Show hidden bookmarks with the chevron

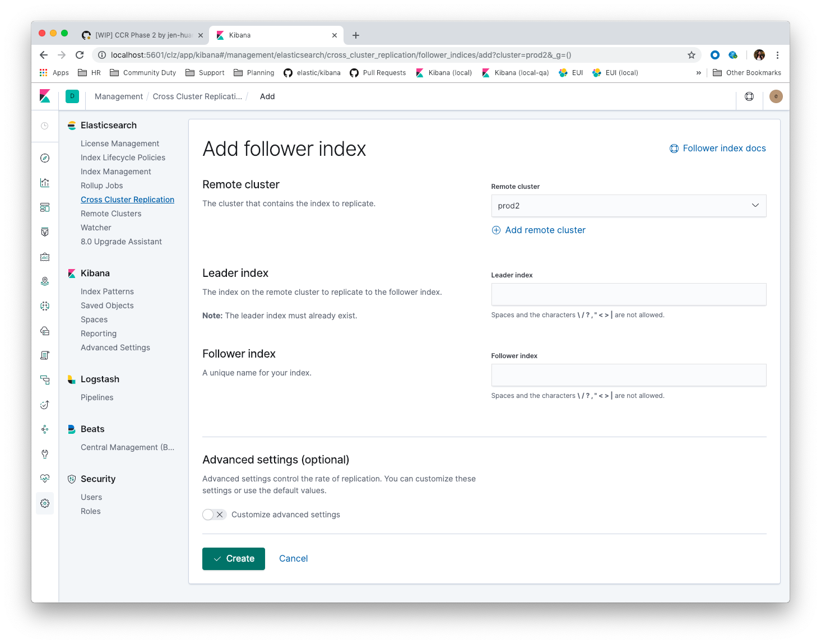point(699,73)
